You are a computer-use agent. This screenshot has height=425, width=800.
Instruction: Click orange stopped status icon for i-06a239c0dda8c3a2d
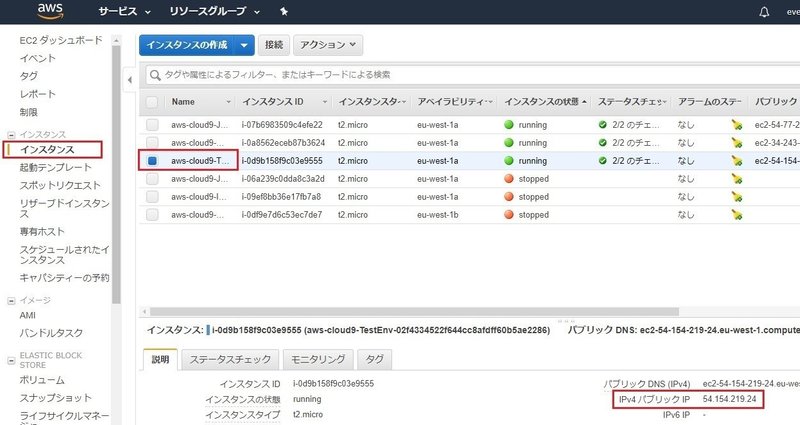pyautogui.click(x=509, y=179)
